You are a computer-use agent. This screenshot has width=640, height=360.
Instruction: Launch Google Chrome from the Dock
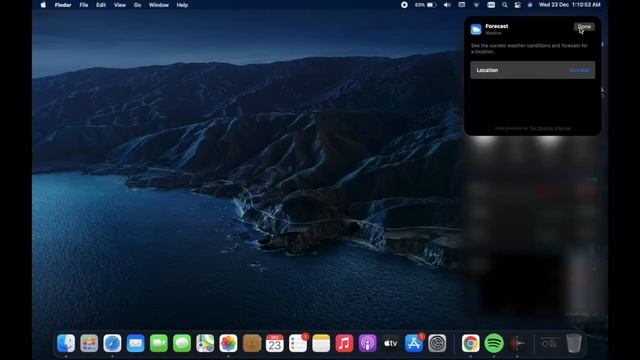pyautogui.click(x=470, y=343)
